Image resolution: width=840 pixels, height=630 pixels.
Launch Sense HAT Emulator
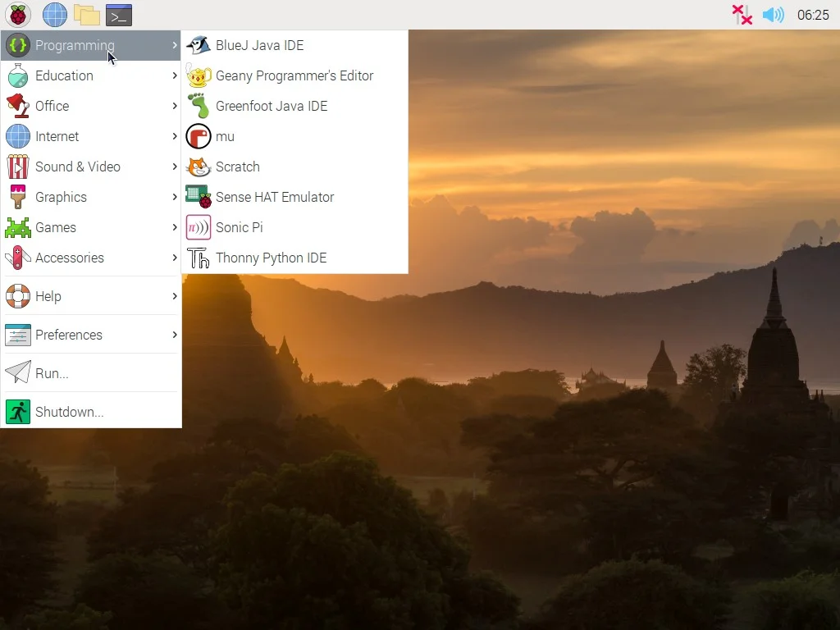click(294, 197)
